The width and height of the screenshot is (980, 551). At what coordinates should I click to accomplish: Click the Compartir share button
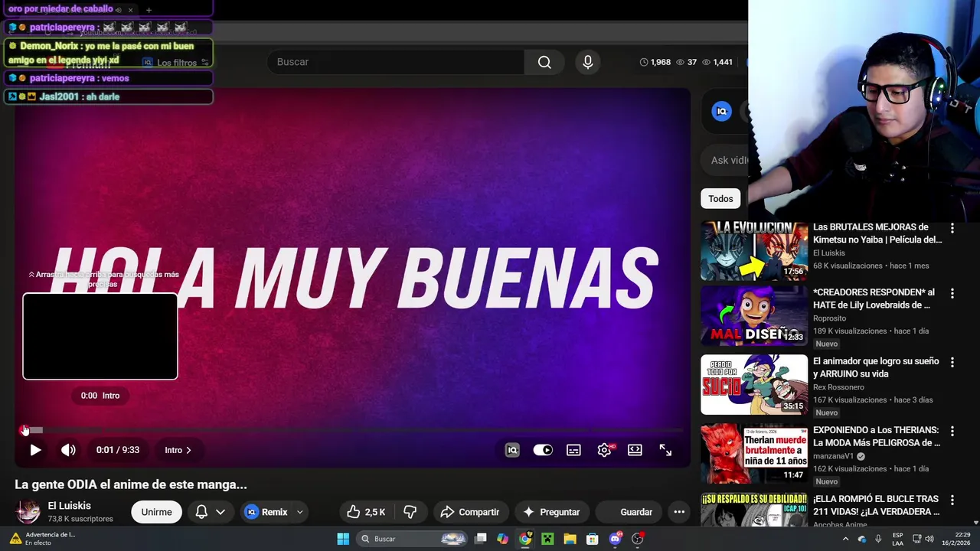470,512
